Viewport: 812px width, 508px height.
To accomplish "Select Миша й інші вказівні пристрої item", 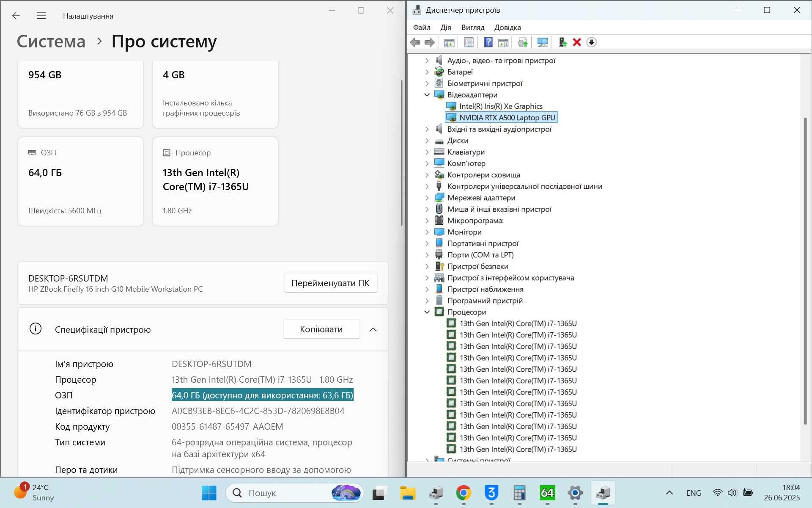I will pyautogui.click(x=499, y=209).
